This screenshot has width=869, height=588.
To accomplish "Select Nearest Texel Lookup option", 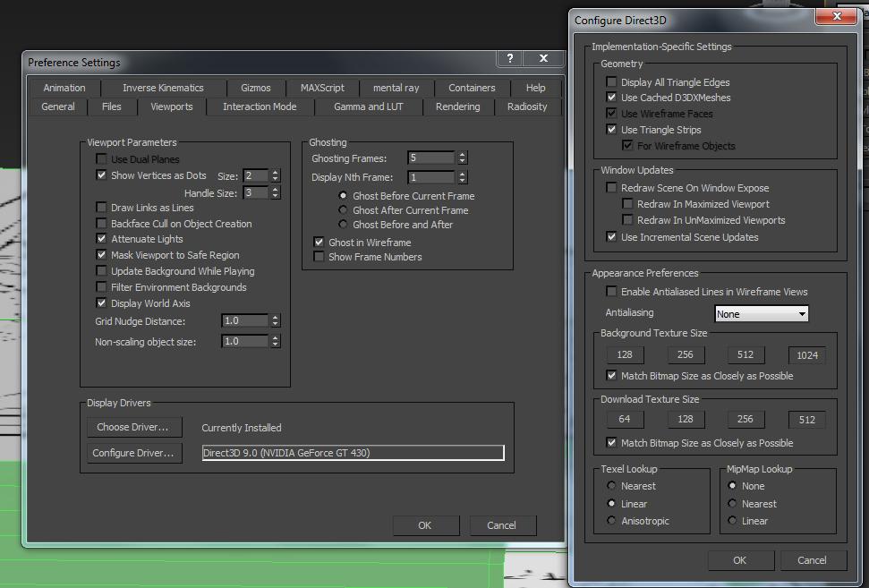I will 611,485.
